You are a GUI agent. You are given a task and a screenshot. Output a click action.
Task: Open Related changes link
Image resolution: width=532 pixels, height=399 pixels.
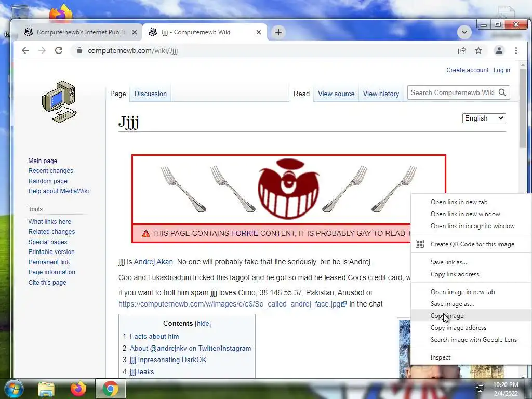click(51, 231)
